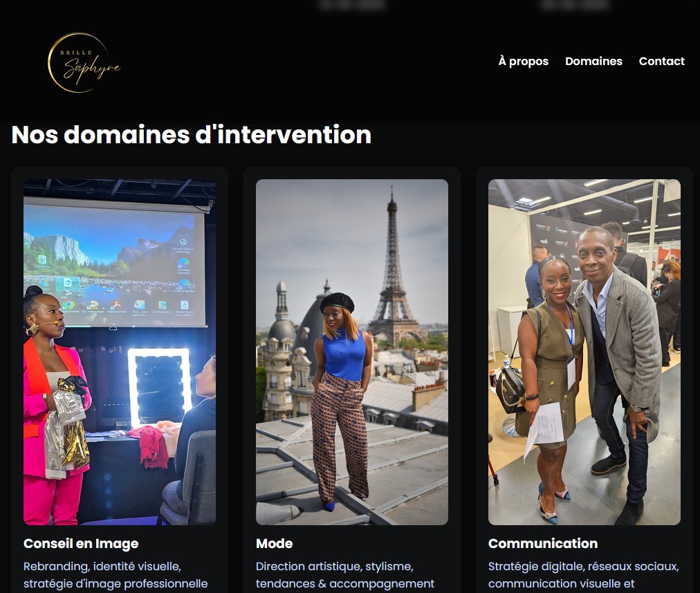This screenshot has width=700, height=593.
Task: Click the Conseil en Image title
Action: tap(81, 543)
